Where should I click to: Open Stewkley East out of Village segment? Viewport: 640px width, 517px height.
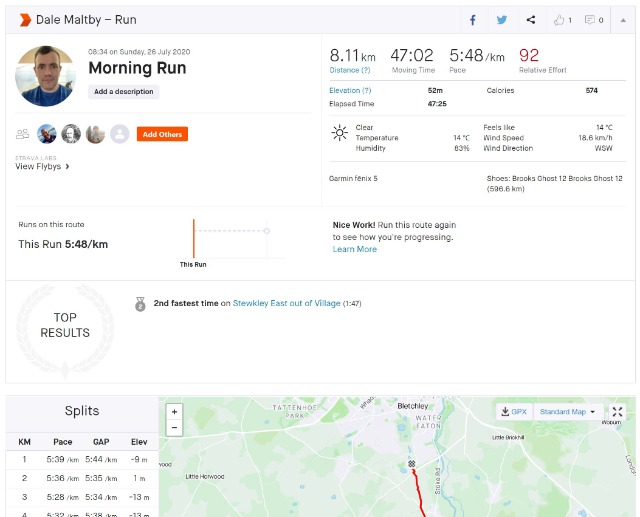(x=286, y=302)
